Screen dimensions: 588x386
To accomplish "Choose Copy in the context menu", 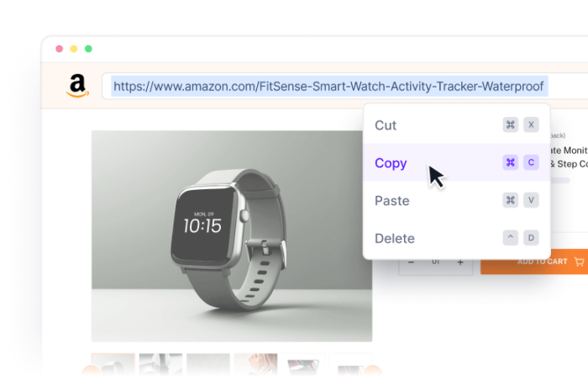I will [x=457, y=162].
